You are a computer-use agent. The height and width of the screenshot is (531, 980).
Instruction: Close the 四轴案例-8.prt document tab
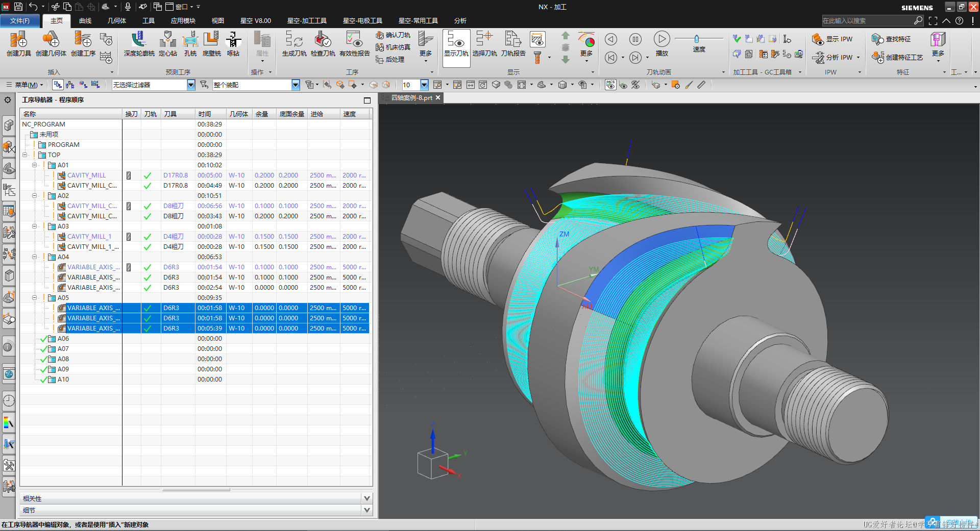coord(437,97)
